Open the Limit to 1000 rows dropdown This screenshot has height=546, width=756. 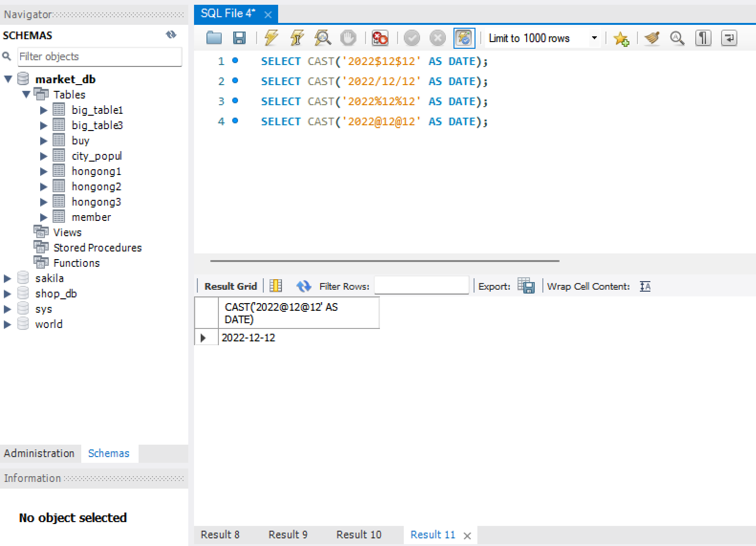pos(594,38)
